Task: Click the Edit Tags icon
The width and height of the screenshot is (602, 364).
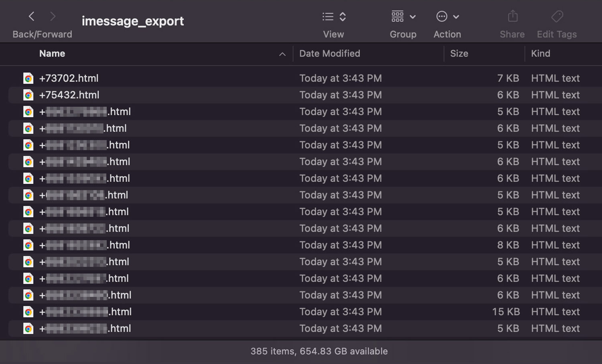Action: [x=557, y=16]
